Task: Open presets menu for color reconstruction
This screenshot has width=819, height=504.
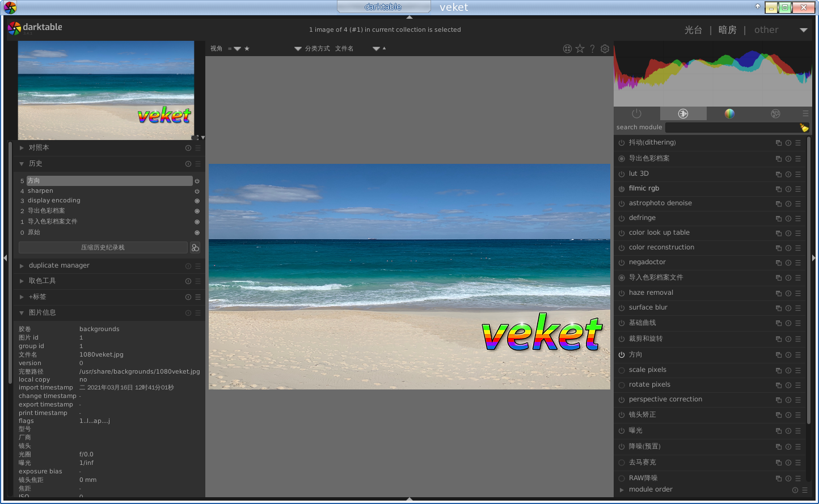Action: pos(798,248)
